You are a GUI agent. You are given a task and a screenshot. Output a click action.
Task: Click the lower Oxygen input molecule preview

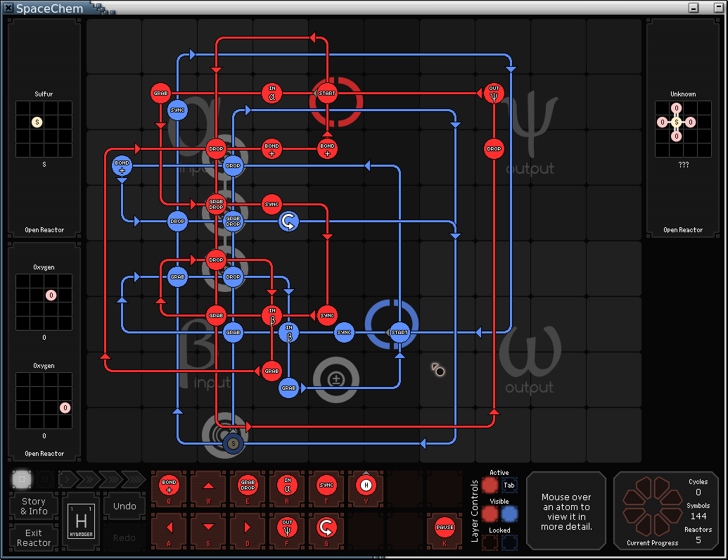(44, 401)
